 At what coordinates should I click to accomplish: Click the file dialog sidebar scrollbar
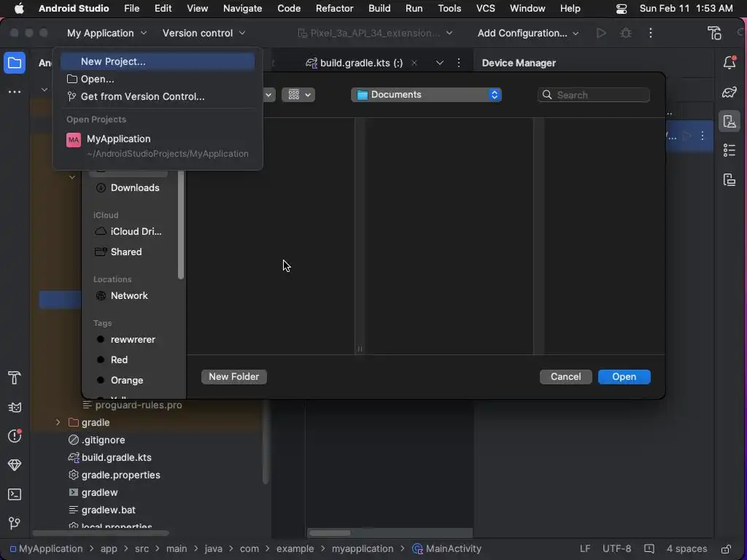181,225
